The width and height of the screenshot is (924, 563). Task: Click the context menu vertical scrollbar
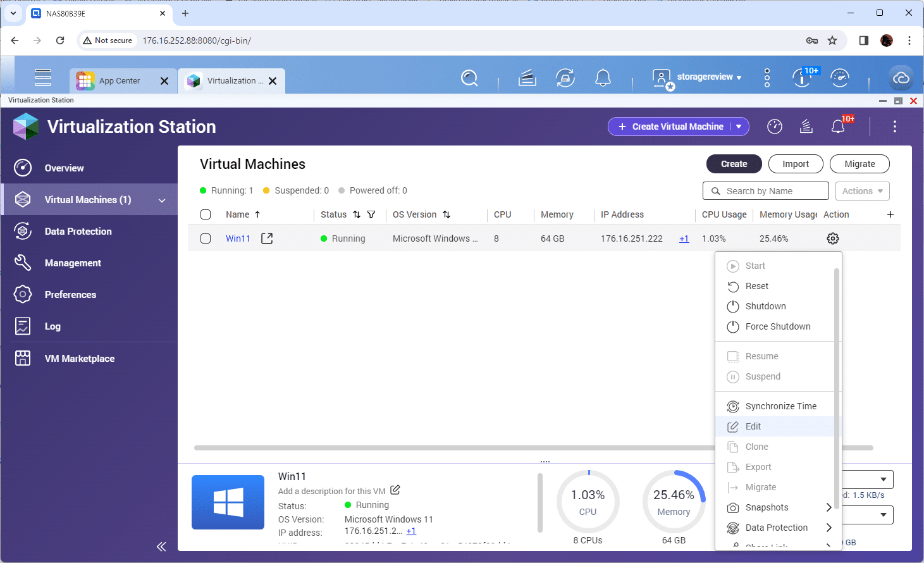tap(837, 389)
